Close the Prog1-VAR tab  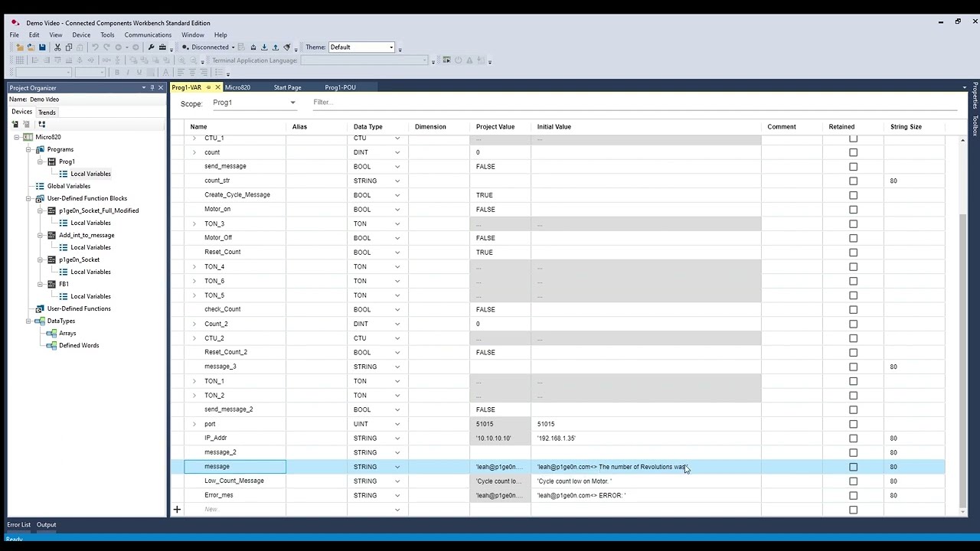[217, 87]
